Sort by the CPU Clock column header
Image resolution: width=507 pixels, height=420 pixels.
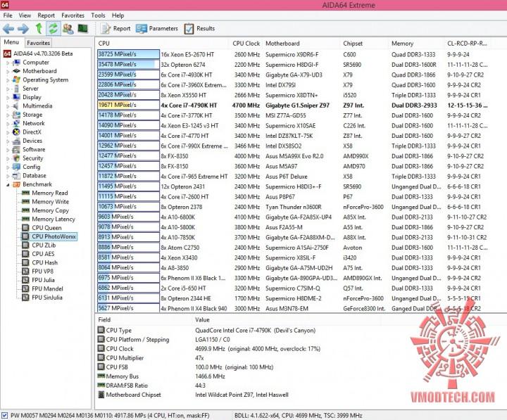tap(246, 44)
